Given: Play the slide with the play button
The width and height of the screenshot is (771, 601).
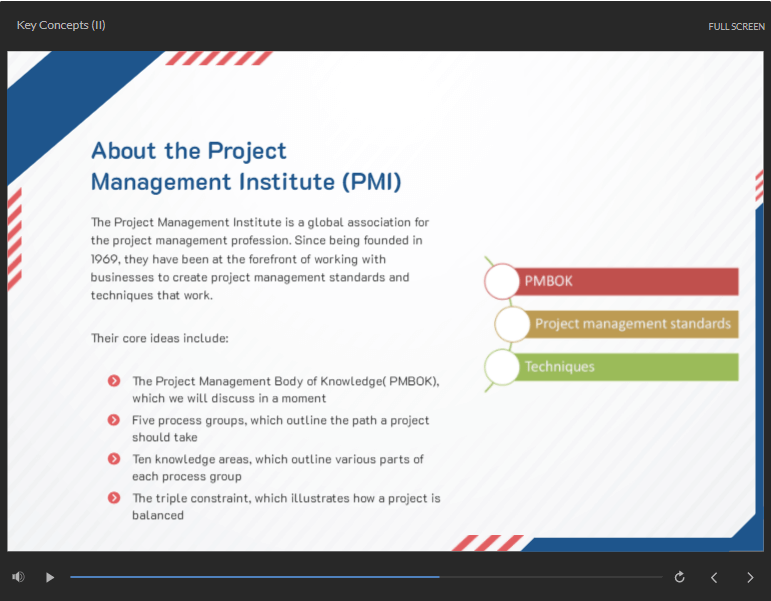Looking at the screenshot, I should point(50,577).
